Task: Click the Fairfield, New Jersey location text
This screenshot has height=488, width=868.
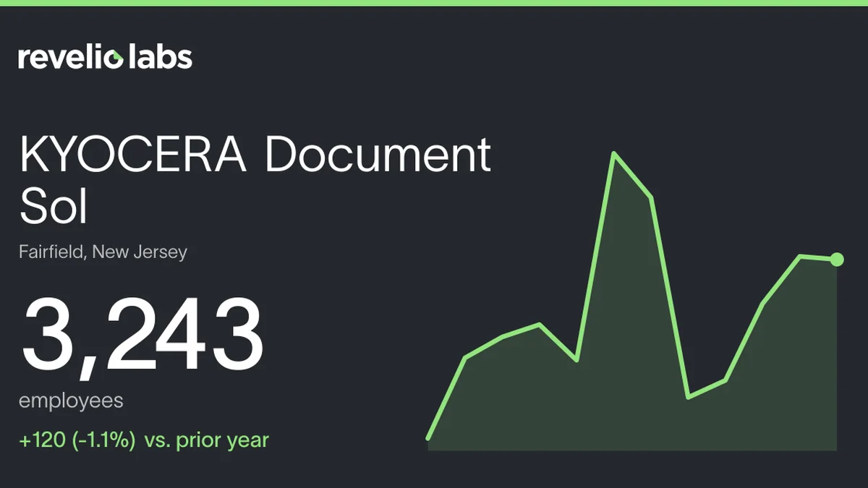Action: click(103, 252)
